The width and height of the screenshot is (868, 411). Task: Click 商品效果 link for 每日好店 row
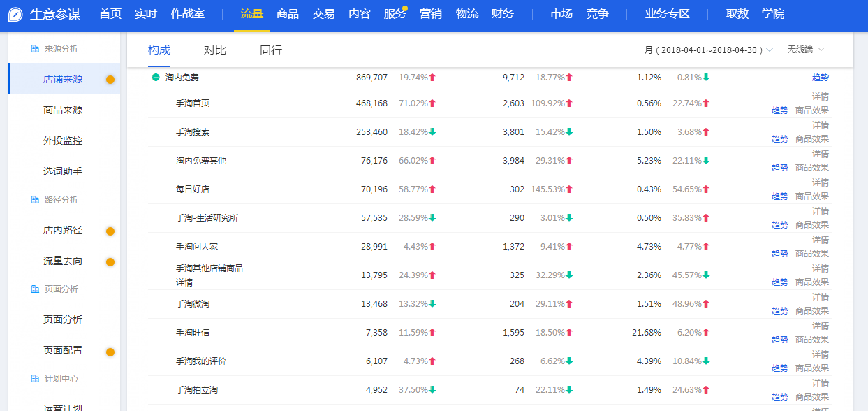pyautogui.click(x=811, y=196)
